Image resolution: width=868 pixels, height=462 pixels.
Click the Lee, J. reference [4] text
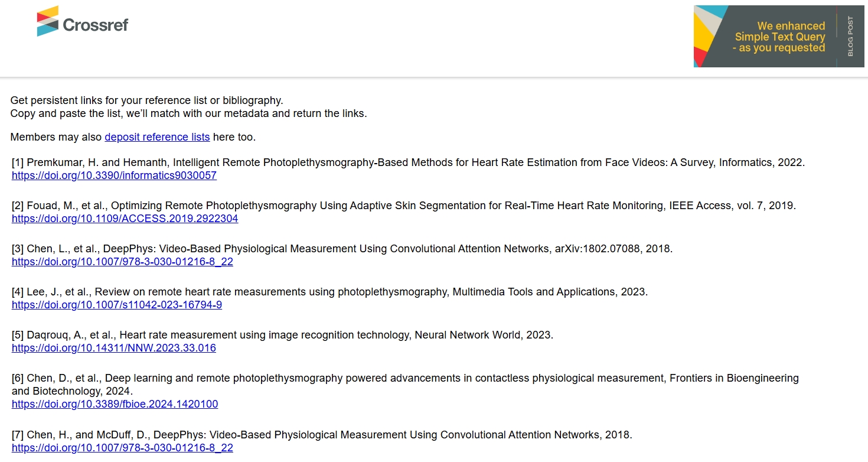click(329, 292)
